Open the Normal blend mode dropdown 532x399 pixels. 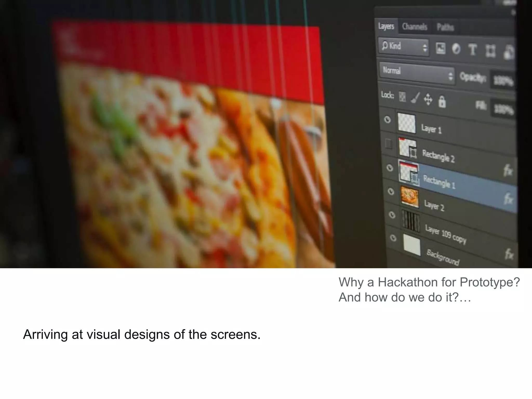(x=417, y=74)
